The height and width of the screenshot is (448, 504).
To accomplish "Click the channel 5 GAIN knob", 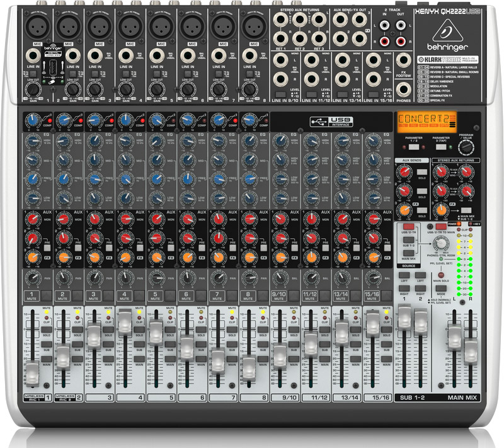I will 156,89.
